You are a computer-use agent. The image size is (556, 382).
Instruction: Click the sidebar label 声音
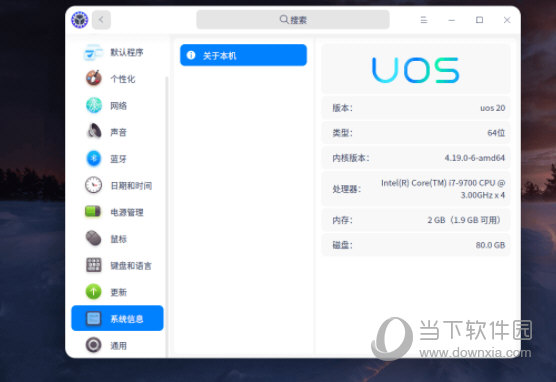click(118, 132)
